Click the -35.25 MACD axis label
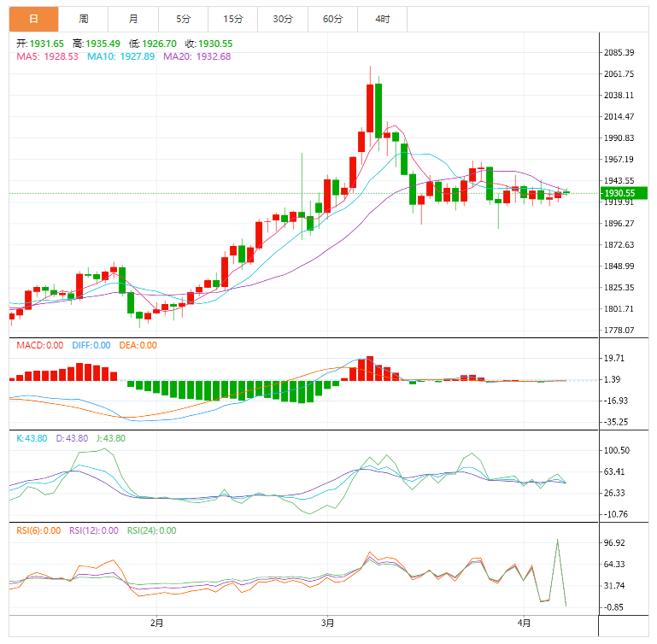The image size is (657, 644). tap(615, 422)
